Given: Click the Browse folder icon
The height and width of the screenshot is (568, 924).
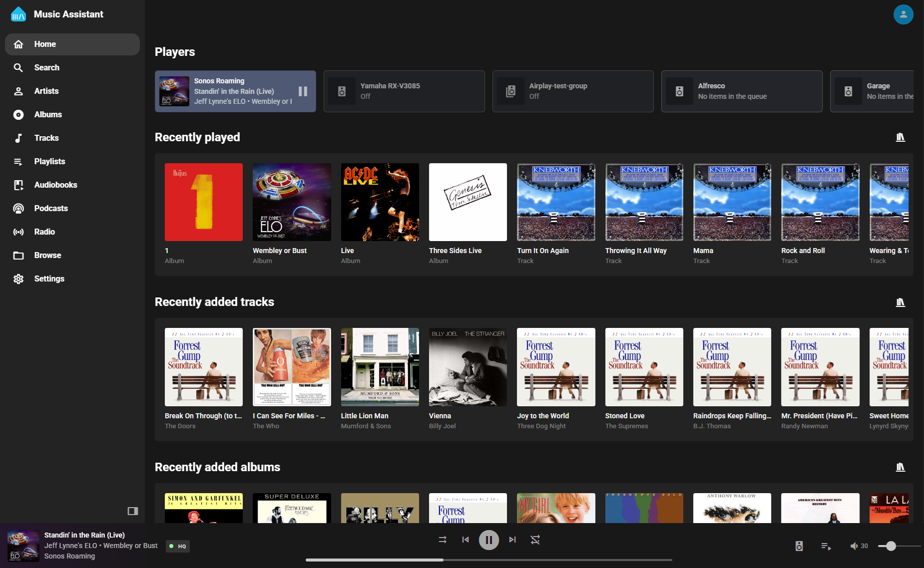Looking at the screenshot, I should [18, 256].
